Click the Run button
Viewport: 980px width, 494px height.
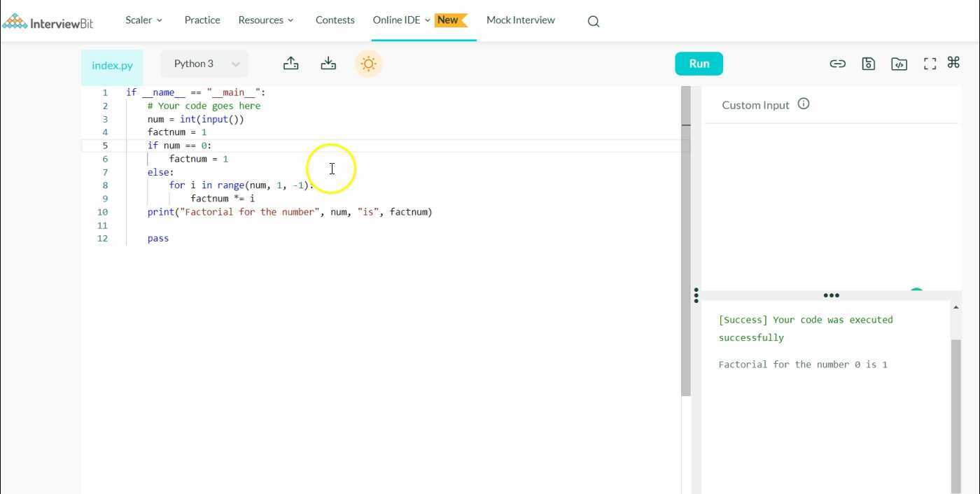pos(699,64)
